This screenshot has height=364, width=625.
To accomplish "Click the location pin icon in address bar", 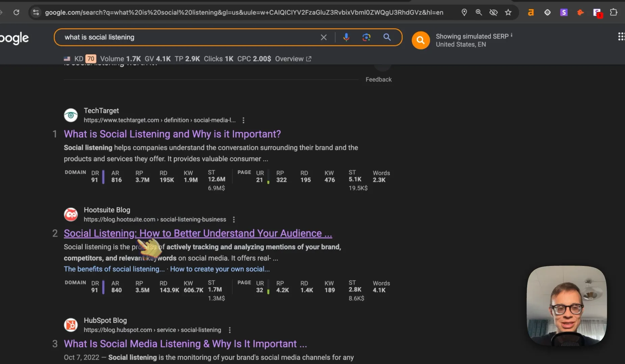I will pos(464,12).
